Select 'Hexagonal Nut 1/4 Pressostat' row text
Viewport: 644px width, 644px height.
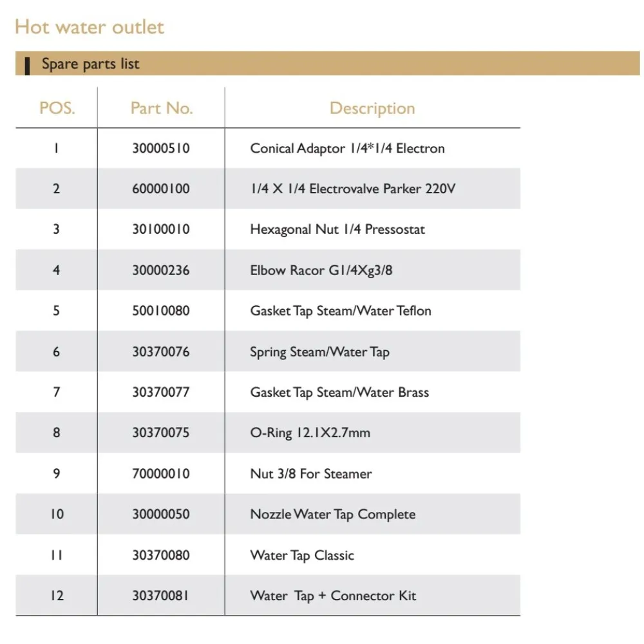(x=337, y=230)
